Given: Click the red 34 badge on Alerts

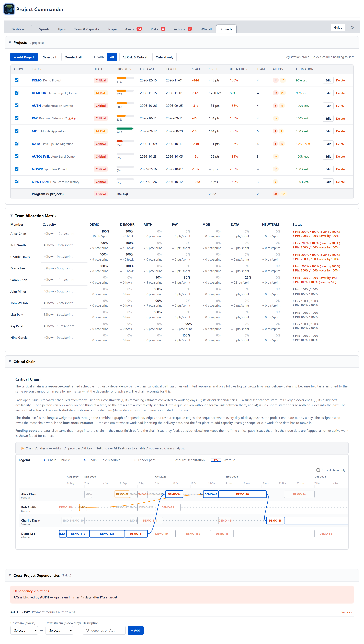Looking at the screenshot, I should tap(139, 29).
